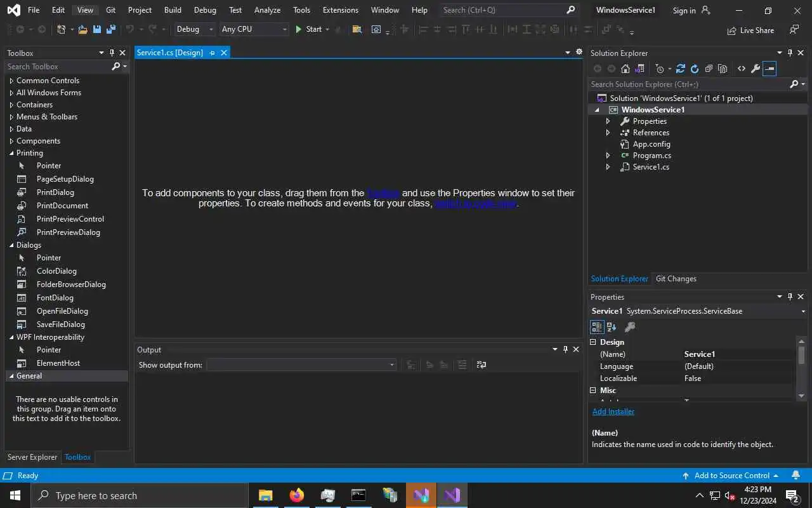Toggle auto-hide pin on Output panel
The width and height of the screenshot is (812, 508).
[x=565, y=349]
